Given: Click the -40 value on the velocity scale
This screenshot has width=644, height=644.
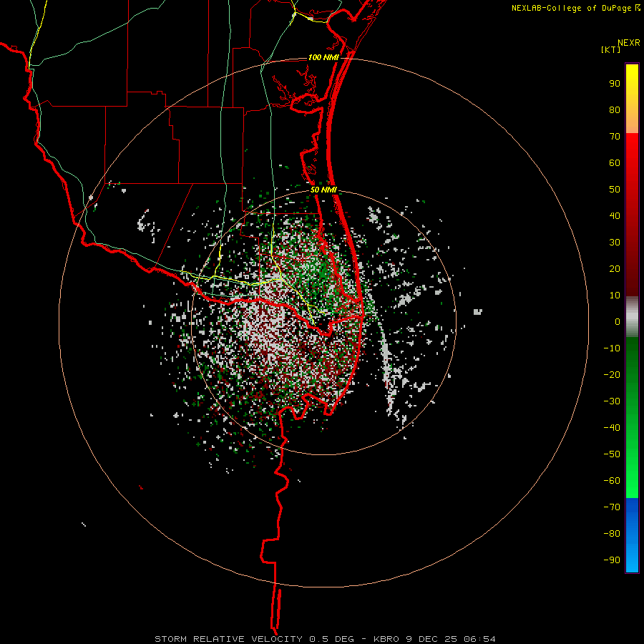Looking at the screenshot, I should pos(612,428).
